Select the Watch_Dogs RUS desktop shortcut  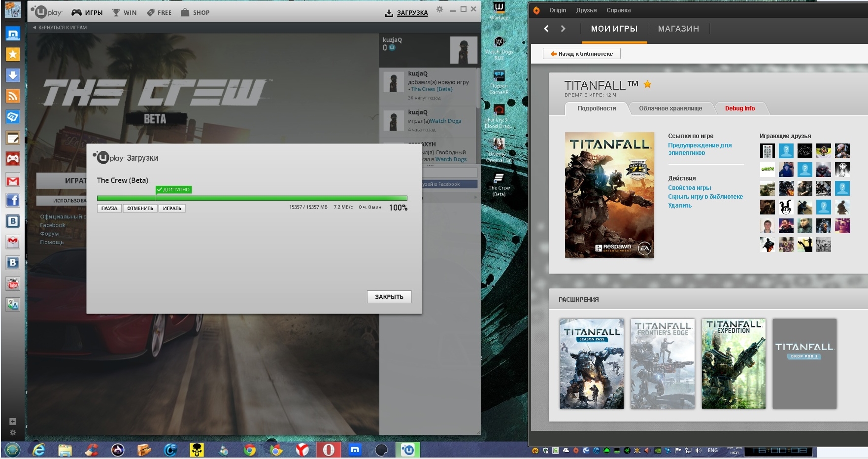[x=499, y=48]
